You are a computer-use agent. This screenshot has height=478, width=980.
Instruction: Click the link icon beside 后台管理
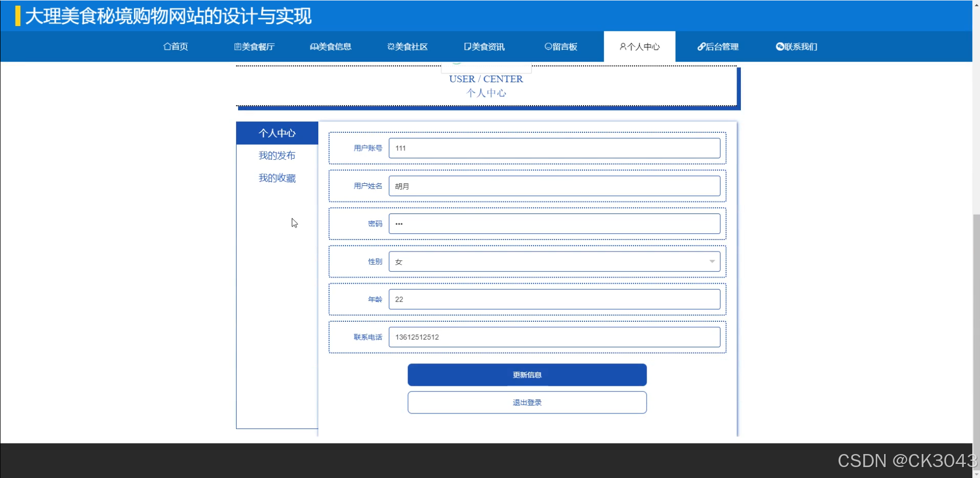coord(701,46)
